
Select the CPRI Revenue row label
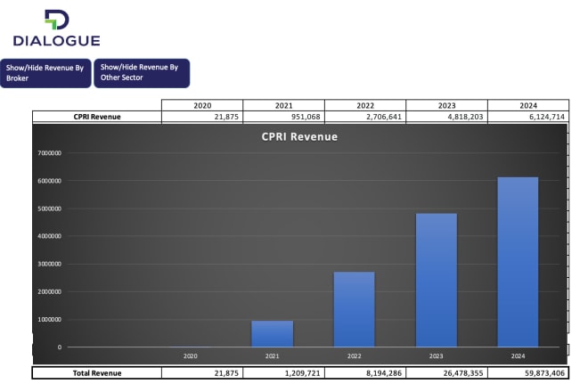point(97,117)
